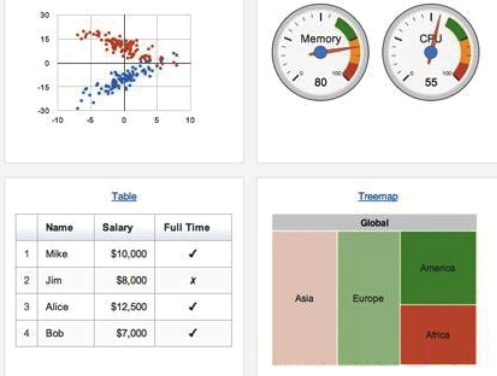This screenshot has height=376, width=497.
Task: Click the blue hub of Memory gauge
Action: tap(320, 52)
